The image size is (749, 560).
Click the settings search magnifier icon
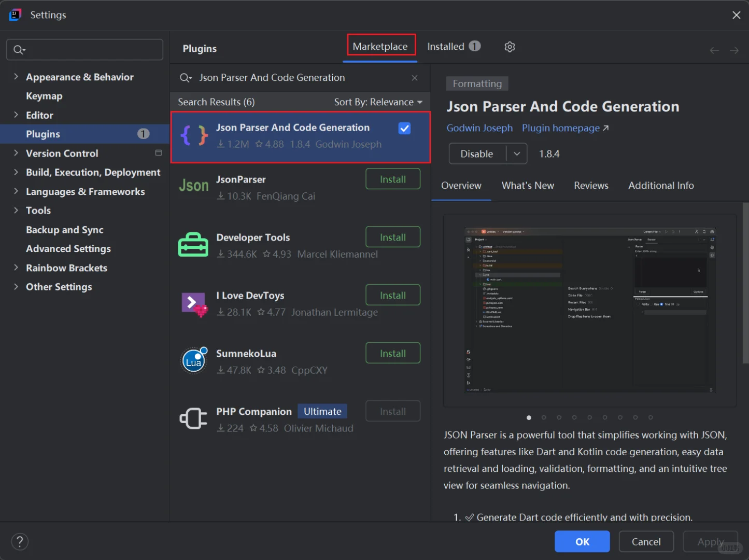click(x=19, y=50)
